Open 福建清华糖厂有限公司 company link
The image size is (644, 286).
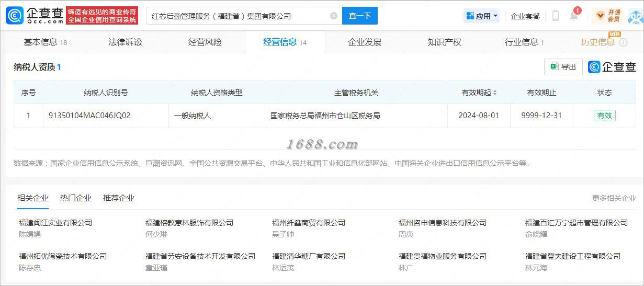(309, 256)
